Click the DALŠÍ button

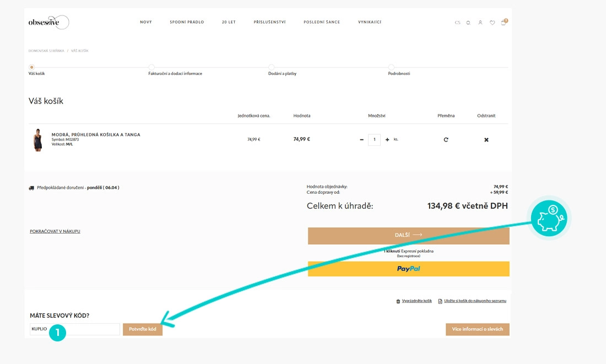point(409,236)
